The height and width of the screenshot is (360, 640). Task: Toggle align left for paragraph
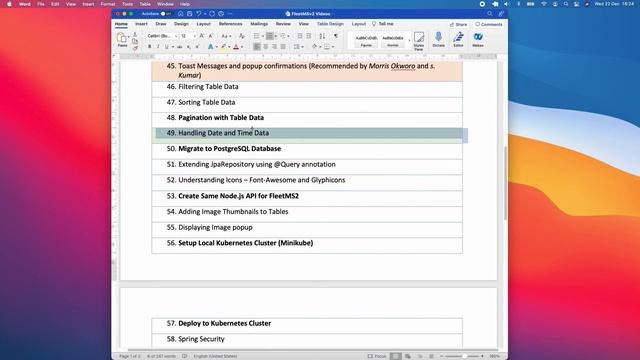[257, 47]
